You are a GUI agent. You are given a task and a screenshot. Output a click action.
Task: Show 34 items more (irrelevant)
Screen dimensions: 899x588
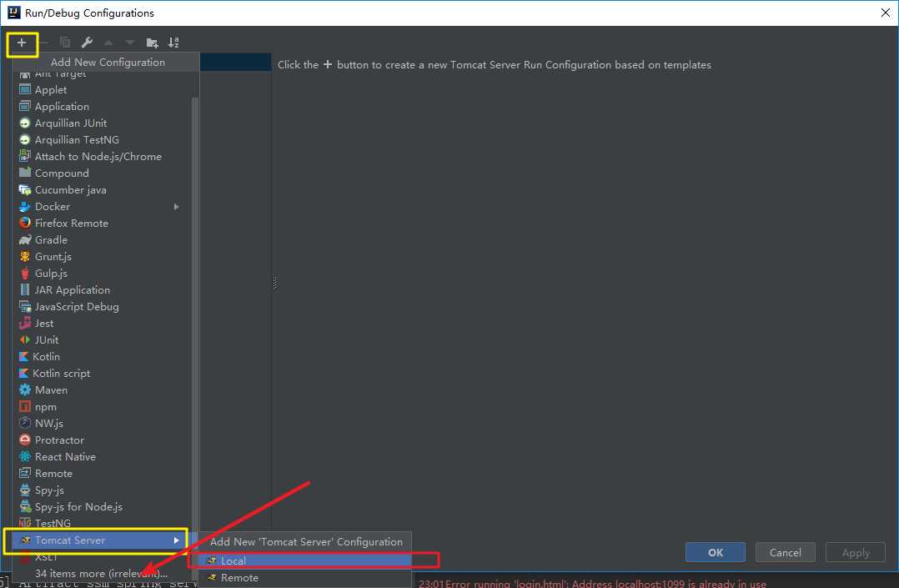click(102, 574)
